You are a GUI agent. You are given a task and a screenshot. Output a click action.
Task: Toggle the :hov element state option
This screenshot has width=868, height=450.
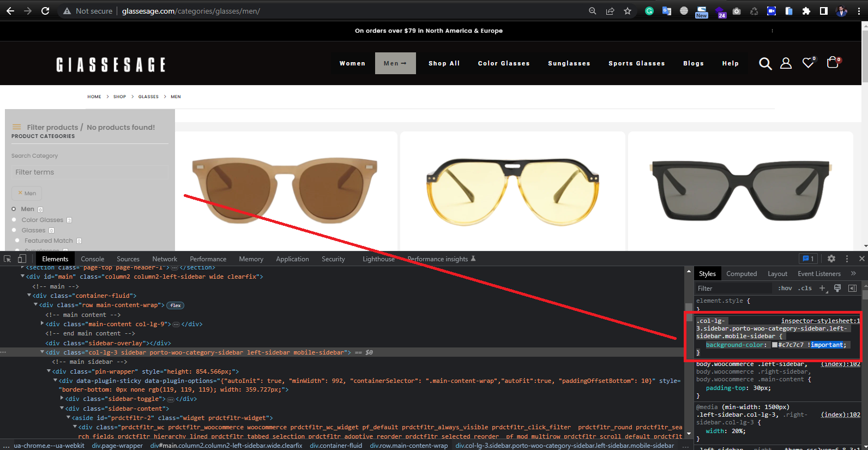tap(785, 288)
